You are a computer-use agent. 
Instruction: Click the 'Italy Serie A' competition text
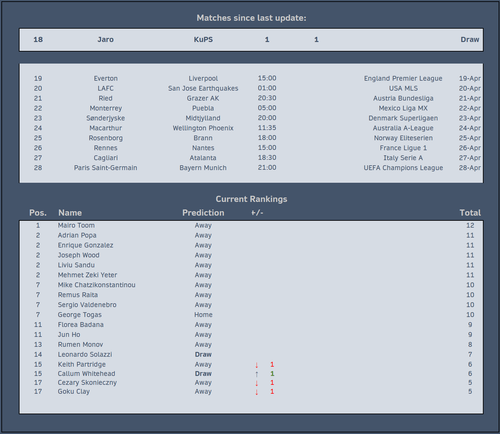(x=403, y=158)
